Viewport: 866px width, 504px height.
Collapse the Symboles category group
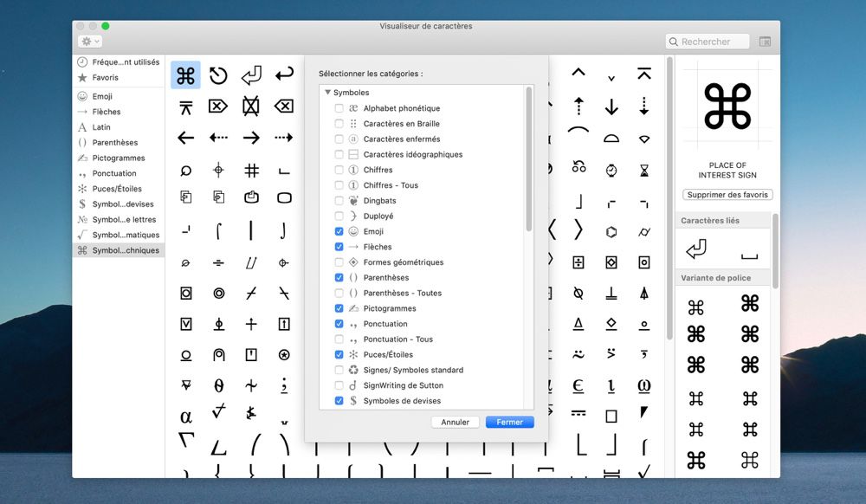(x=327, y=92)
